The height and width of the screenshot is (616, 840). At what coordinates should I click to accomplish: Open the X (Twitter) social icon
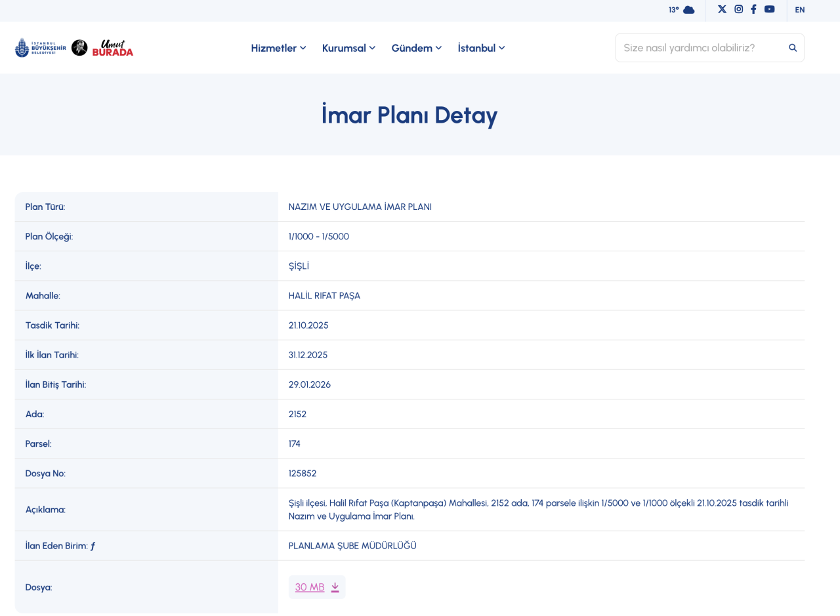[722, 9]
